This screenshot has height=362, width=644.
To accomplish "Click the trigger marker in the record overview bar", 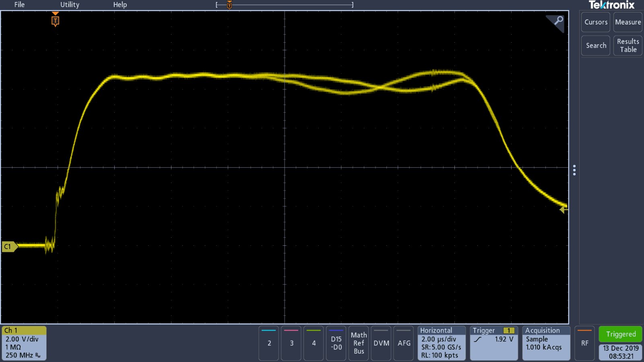I will (229, 5).
